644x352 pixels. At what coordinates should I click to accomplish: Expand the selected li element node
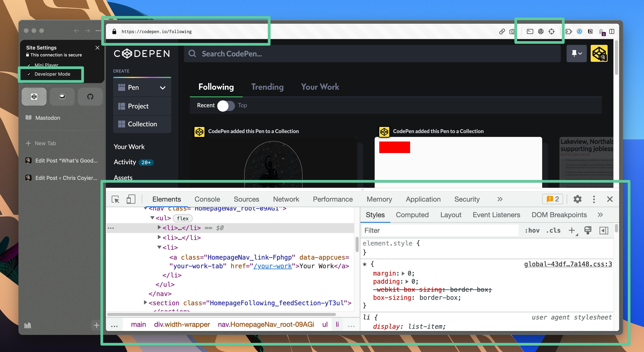[x=159, y=227]
